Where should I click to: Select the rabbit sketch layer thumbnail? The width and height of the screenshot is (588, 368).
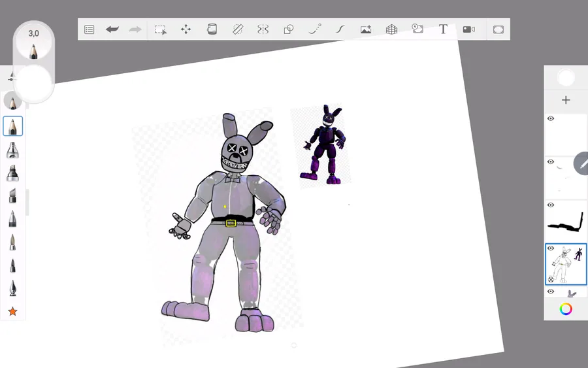566,265
